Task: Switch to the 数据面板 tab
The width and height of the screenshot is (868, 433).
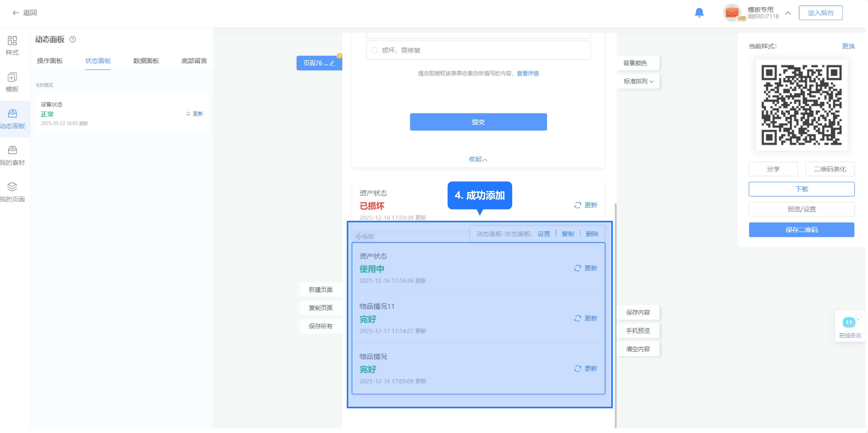Action: coord(146,61)
